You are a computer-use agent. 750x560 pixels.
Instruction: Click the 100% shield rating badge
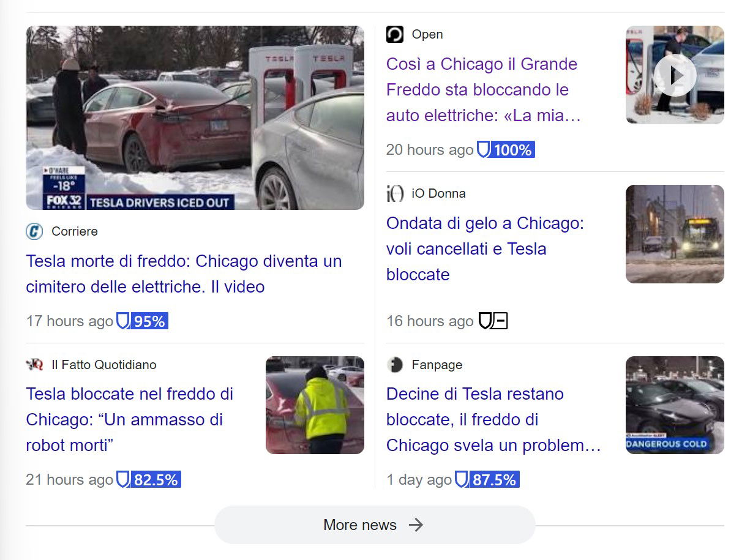pyautogui.click(x=506, y=149)
